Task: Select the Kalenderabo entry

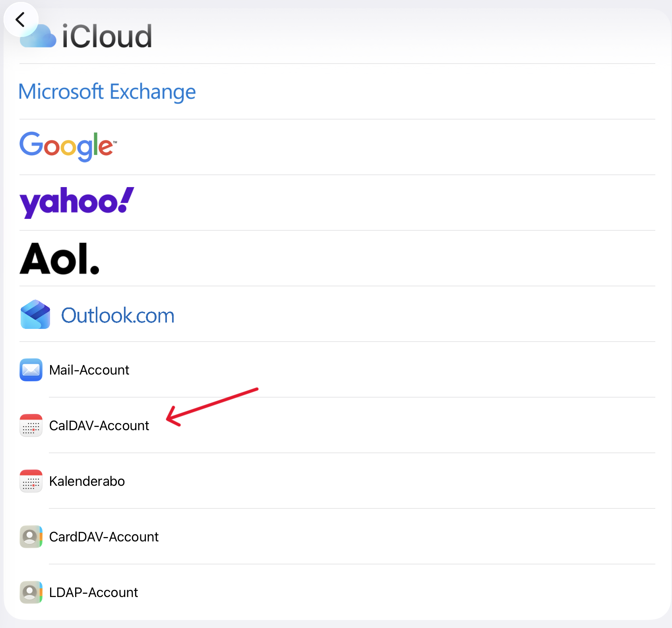Action: pos(337,481)
